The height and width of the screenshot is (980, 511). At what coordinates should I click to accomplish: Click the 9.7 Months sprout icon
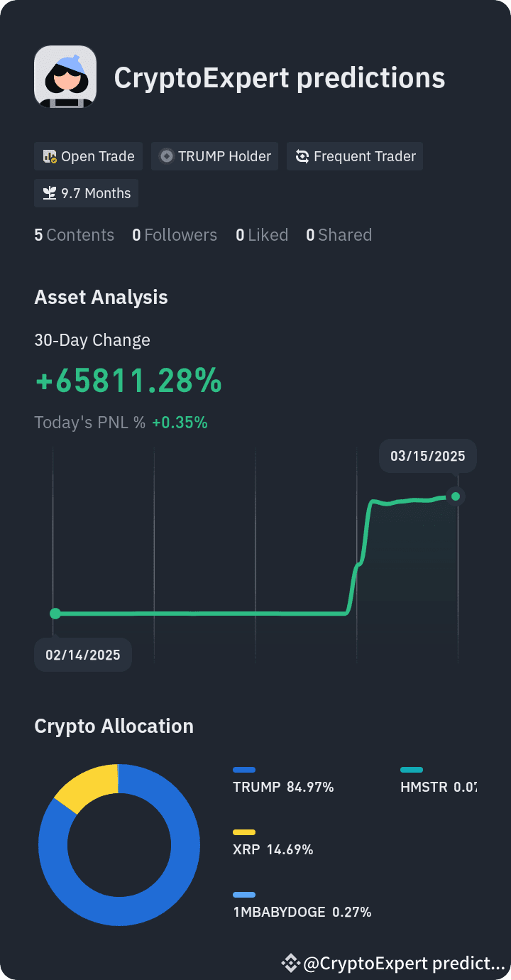(50, 193)
